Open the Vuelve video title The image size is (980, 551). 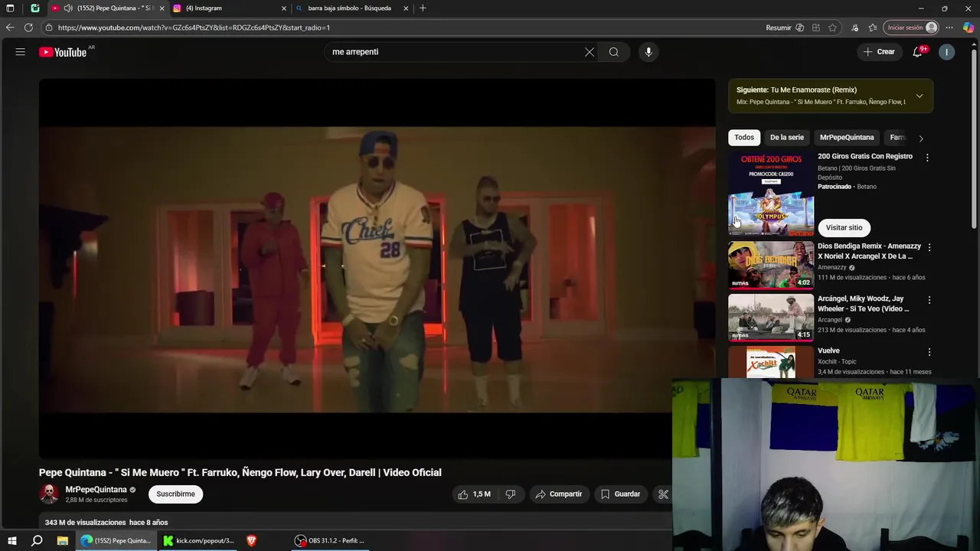[828, 350]
